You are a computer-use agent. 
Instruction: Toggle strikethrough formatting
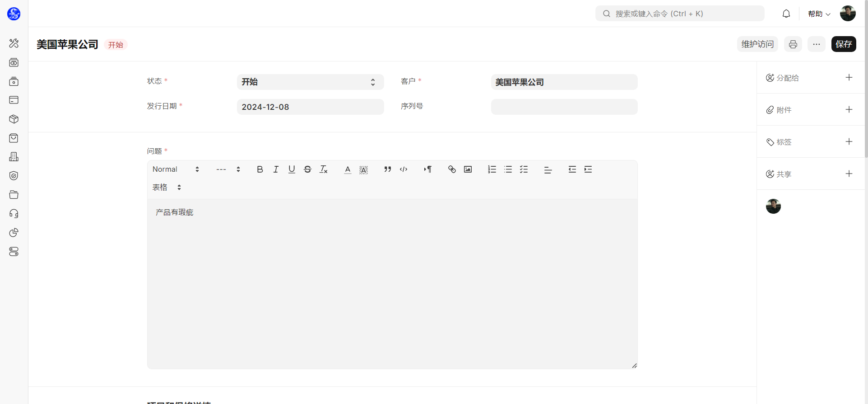(x=307, y=169)
